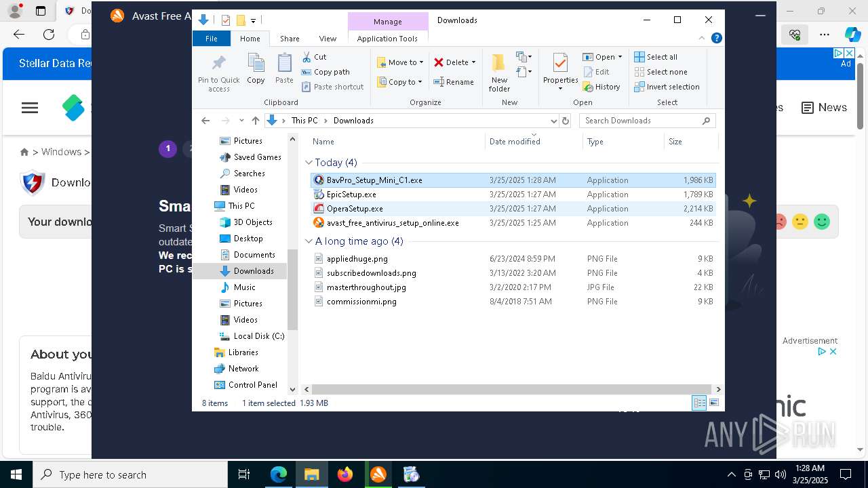Click the Paste ribbon icon

284,69
